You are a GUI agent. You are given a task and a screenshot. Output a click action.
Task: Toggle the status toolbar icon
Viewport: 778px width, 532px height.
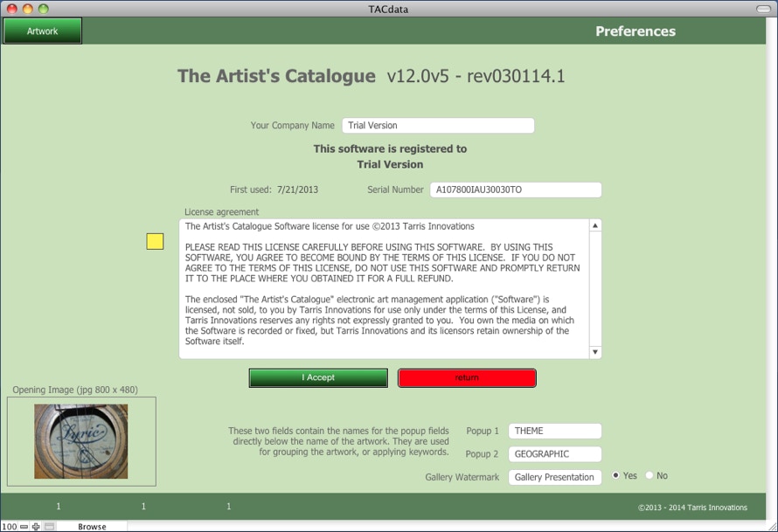(x=50, y=527)
